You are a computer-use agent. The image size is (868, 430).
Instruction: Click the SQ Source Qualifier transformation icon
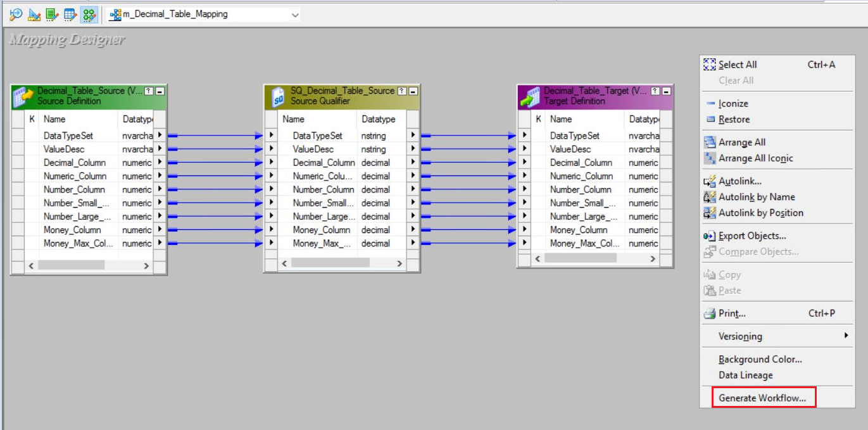(x=277, y=96)
